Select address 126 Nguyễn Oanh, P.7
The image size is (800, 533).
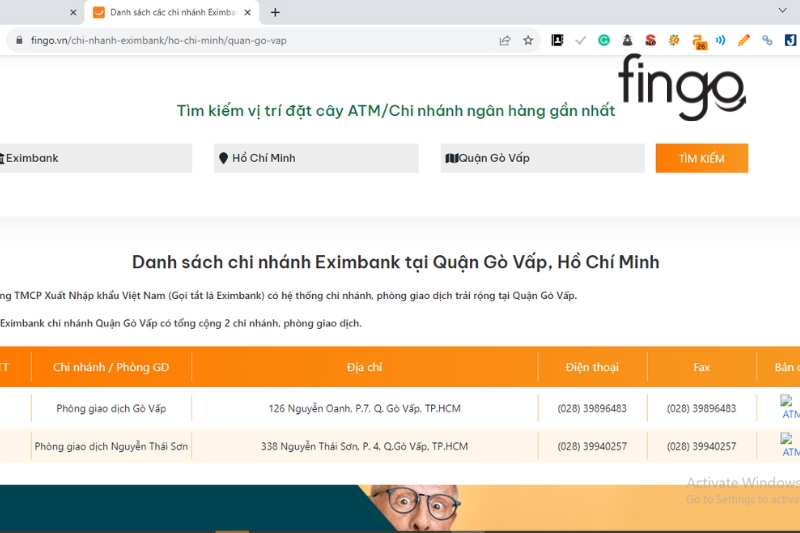(364, 409)
